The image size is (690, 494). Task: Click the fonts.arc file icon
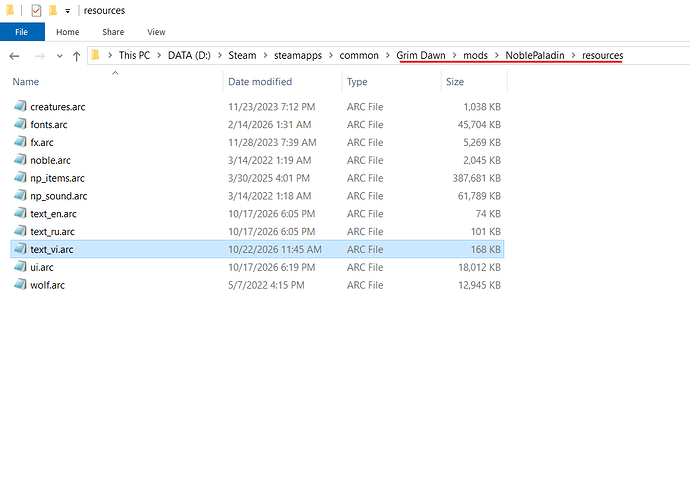(x=20, y=124)
